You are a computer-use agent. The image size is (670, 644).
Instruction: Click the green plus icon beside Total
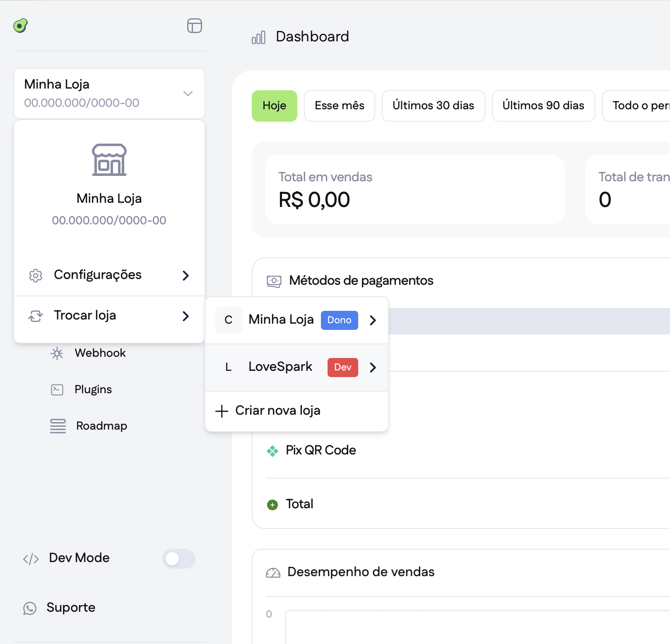click(272, 505)
